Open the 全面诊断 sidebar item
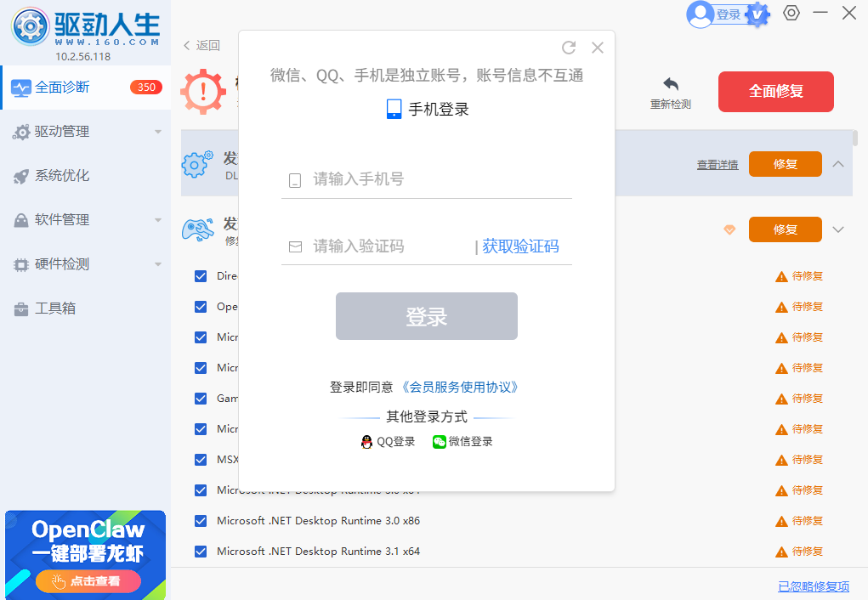Image resolution: width=868 pixels, height=600 pixels. pos(86,88)
